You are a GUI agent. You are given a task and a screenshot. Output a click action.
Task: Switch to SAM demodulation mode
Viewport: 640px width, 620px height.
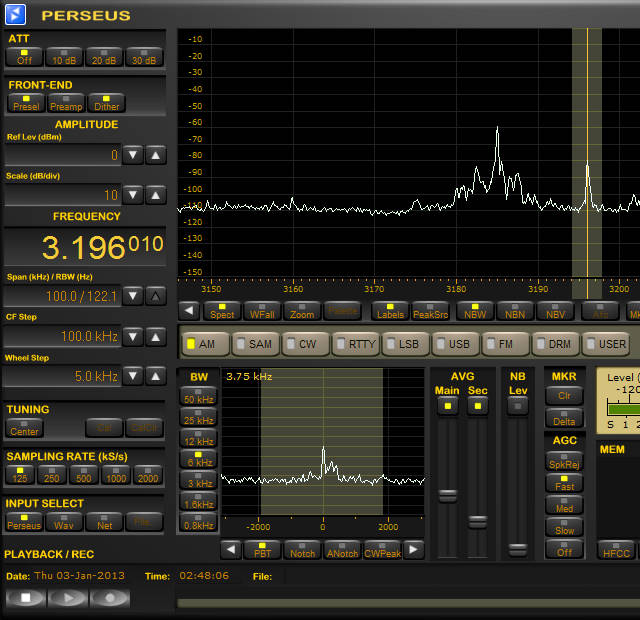pyautogui.click(x=256, y=344)
